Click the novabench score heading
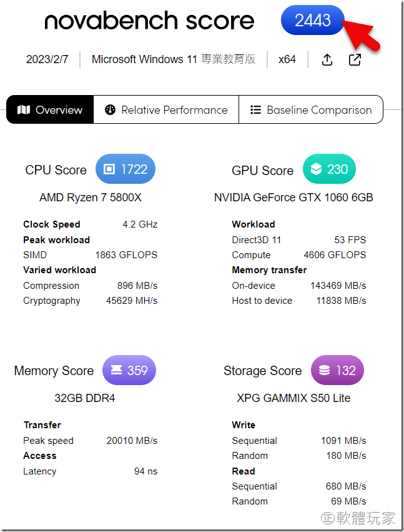 pos(149,21)
